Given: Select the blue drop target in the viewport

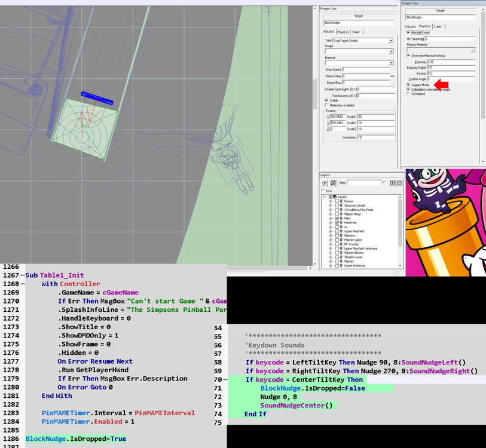Looking at the screenshot, I should (97, 98).
